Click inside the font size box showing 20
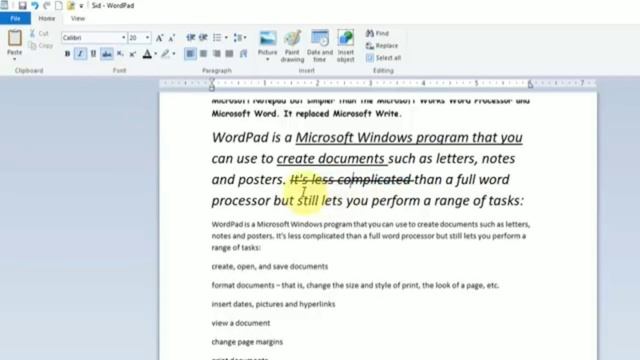This screenshot has height=360, width=640. 136,38
